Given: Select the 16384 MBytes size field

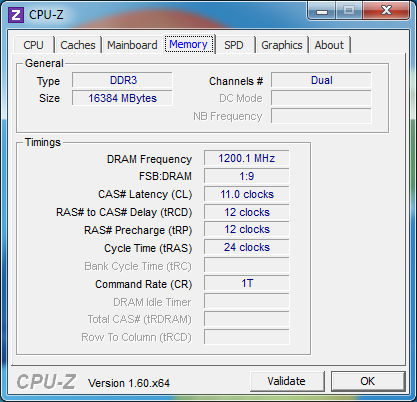Looking at the screenshot, I should tap(122, 98).
